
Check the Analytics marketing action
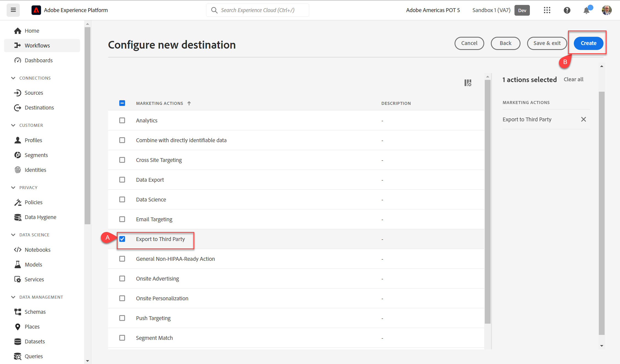[122, 121]
